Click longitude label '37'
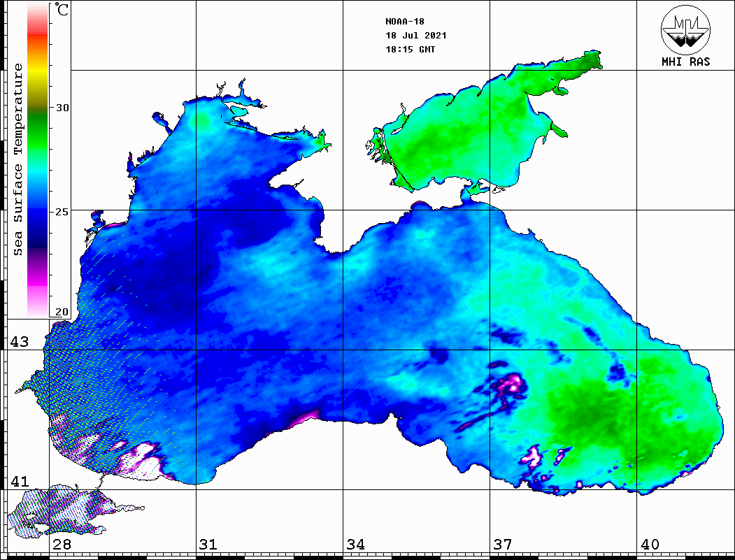The image size is (735, 560). tap(503, 545)
